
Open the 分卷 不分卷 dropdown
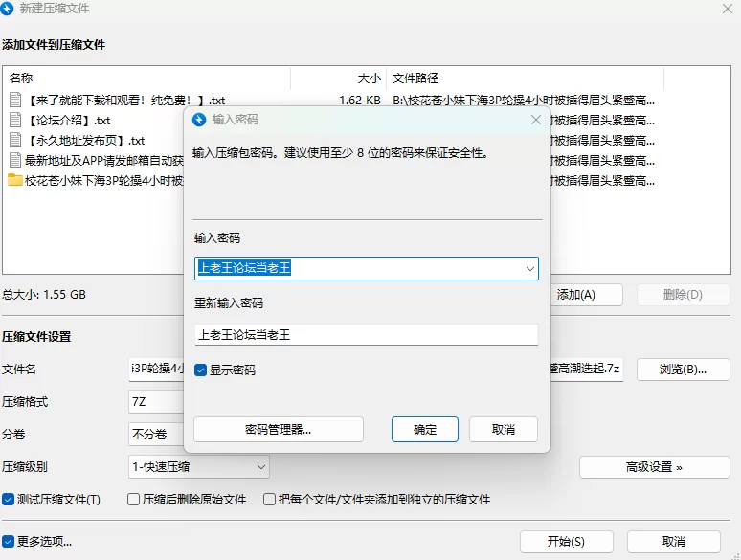[156, 435]
